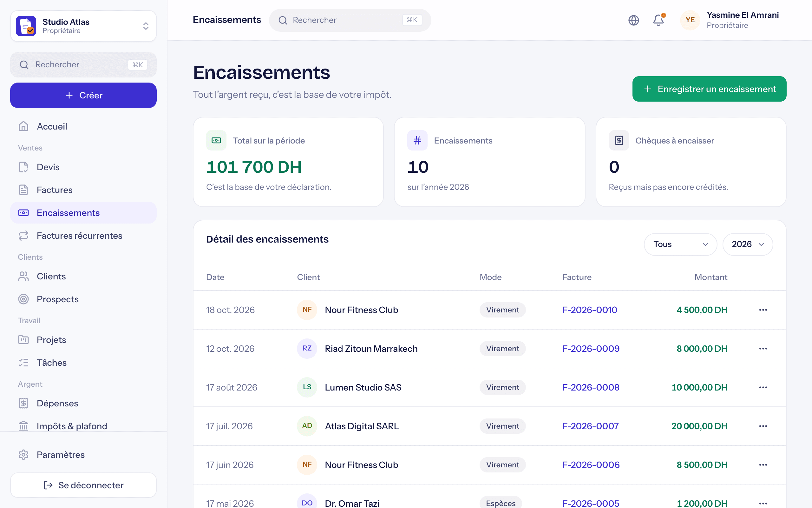812x508 pixels.
Task: Open Devis in sidebar
Action: [x=83, y=167]
